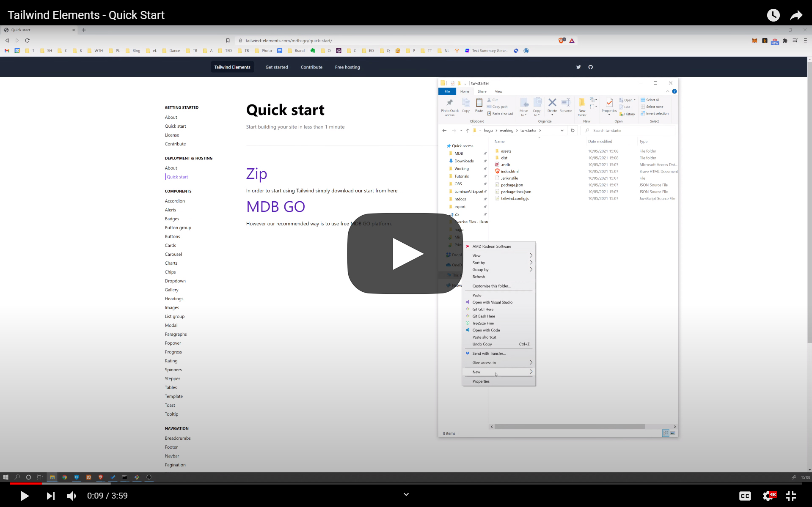The height and width of the screenshot is (507, 812).
Task: Share the video with the arrow icon
Action: 796,15
